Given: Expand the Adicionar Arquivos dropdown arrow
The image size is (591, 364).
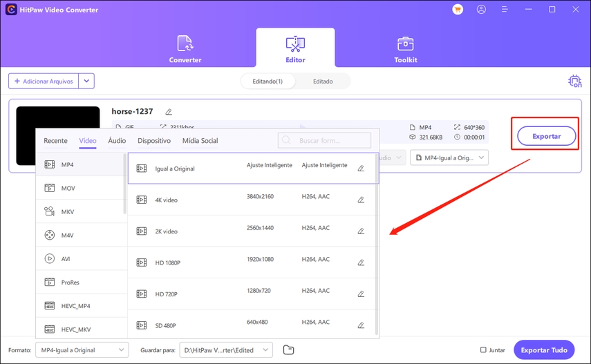Looking at the screenshot, I should (86, 81).
